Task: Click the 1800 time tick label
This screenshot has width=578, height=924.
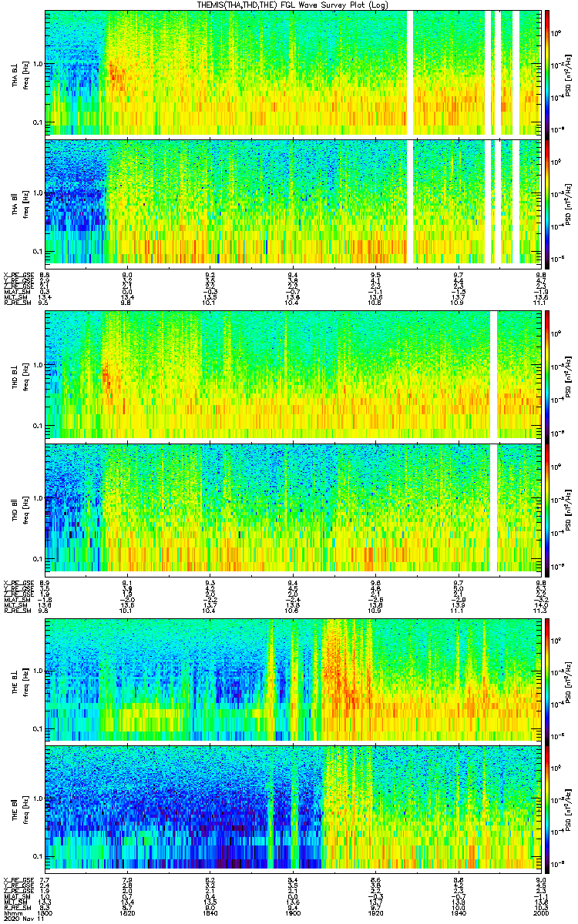Action: pos(45,912)
